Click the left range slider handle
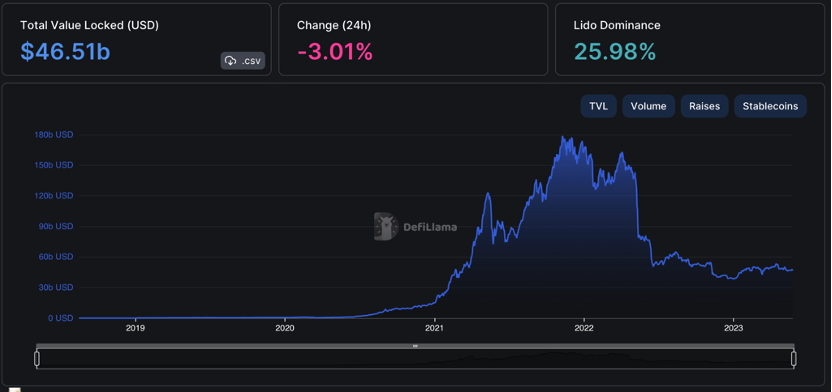Screen dimensions: 832x392 [37, 359]
